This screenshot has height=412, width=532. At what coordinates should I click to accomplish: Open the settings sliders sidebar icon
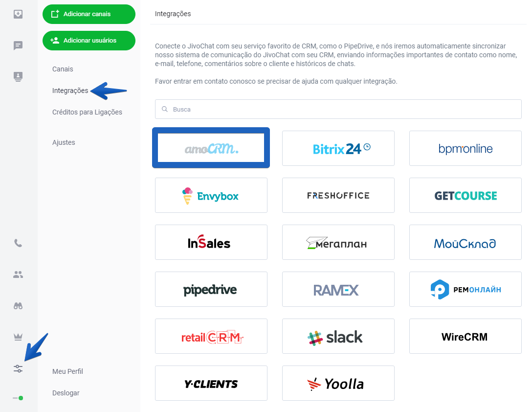(x=18, y=368)
